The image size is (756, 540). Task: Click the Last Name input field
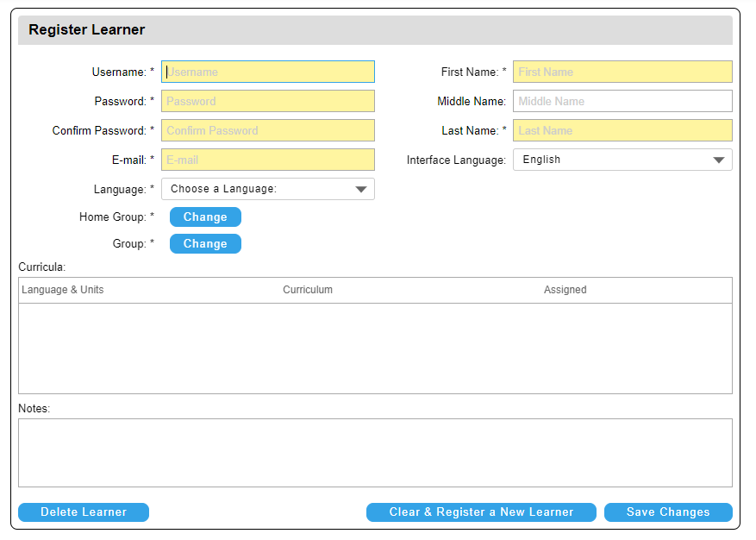pos(622,130)
